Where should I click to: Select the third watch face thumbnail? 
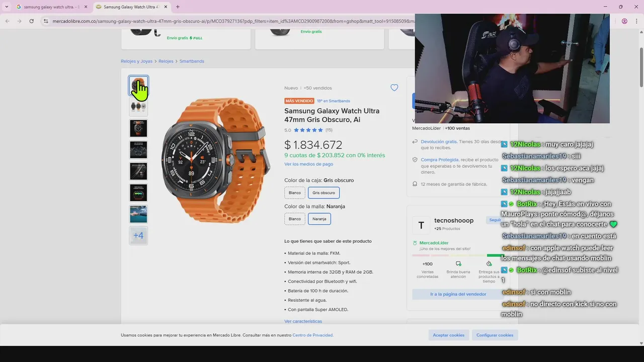click(138, 128)
